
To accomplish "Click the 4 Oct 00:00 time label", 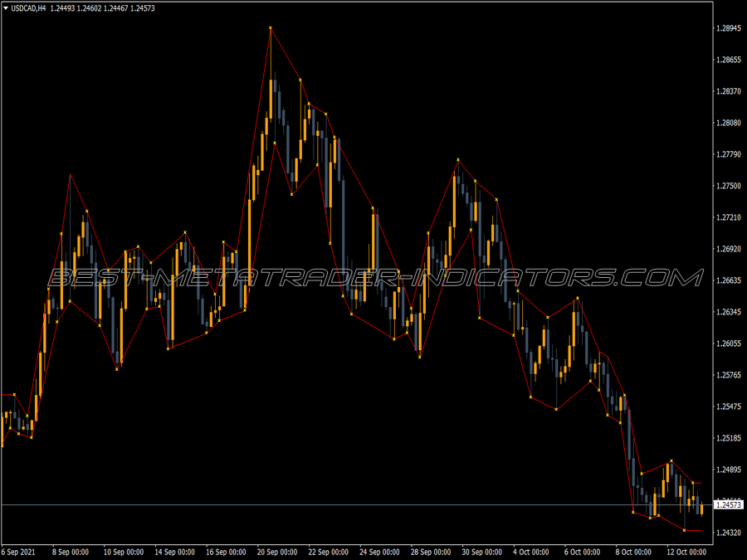I will (530, 552).
